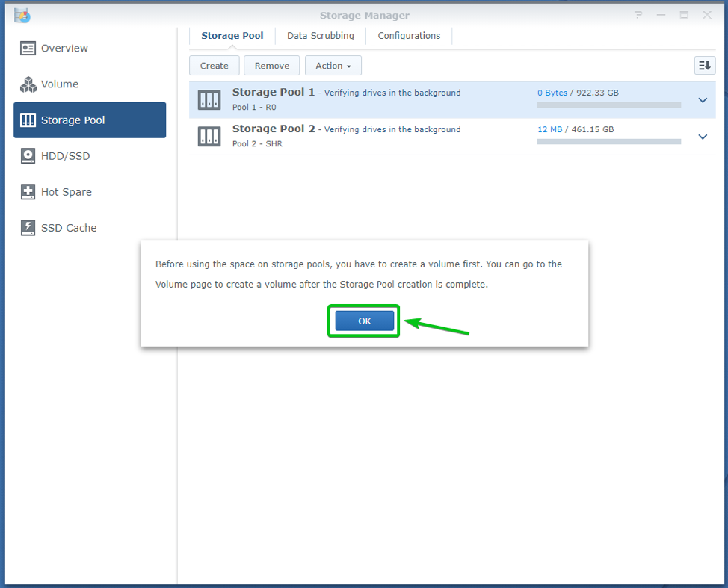728x588 pixels.
Task: Click the 'Pool 1 - R0' label
Action: (x=254, y=107)
